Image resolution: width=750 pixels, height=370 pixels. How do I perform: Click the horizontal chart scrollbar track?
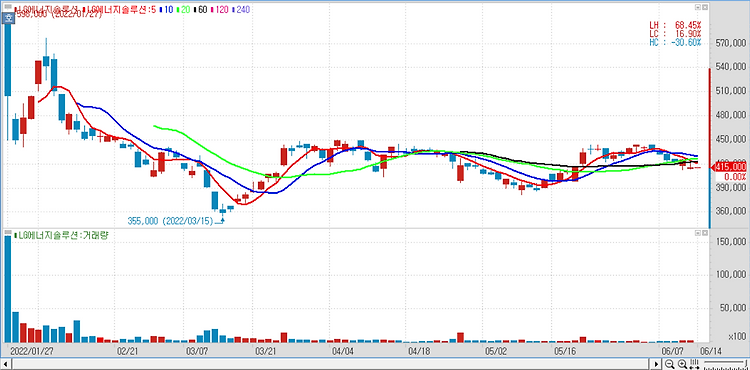click(x=330, y=364)
